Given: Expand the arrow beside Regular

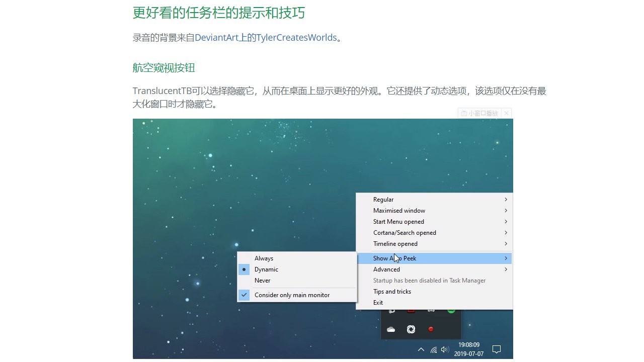Looking at the screenshot, I should [506, 200].
